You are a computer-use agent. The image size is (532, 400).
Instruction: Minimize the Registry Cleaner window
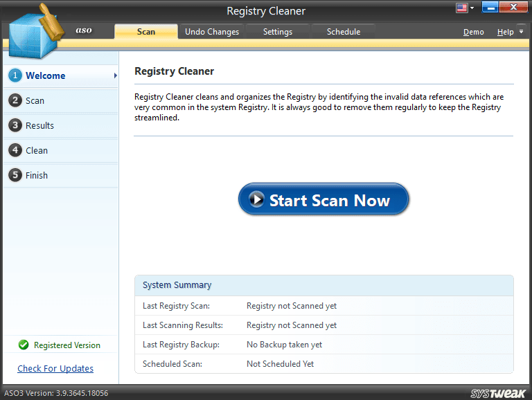pos(490,7)
